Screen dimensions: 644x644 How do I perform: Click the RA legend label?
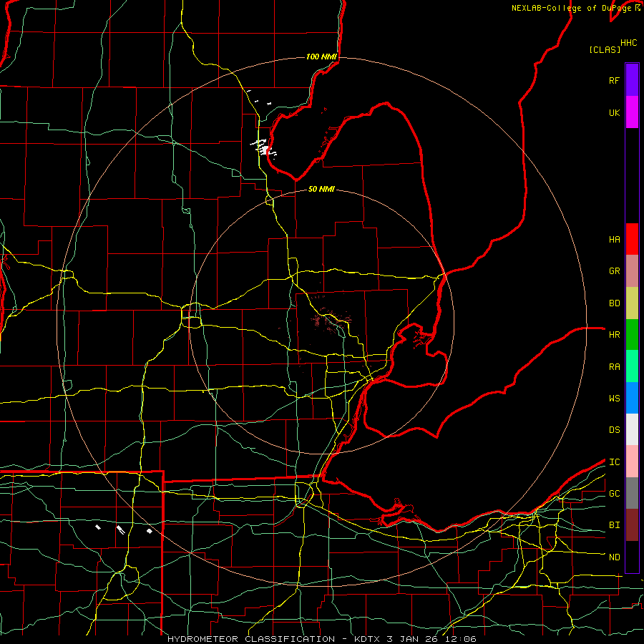pos(614,366)
